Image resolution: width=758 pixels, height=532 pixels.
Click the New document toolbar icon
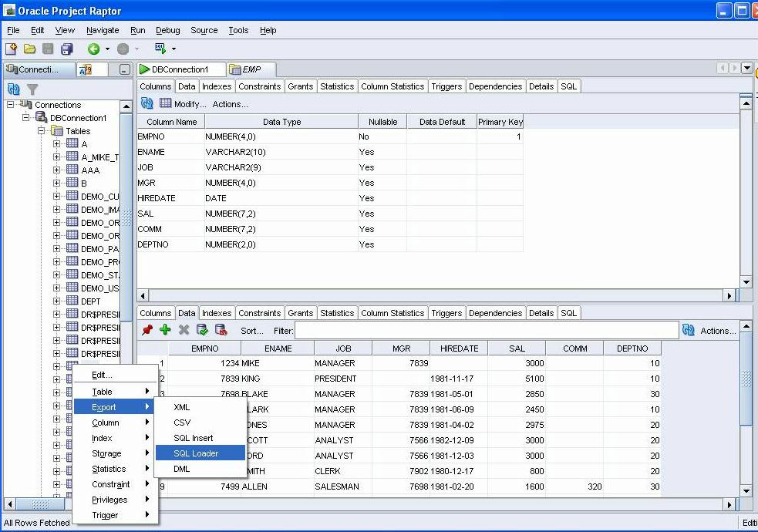(x=12, y=49)
